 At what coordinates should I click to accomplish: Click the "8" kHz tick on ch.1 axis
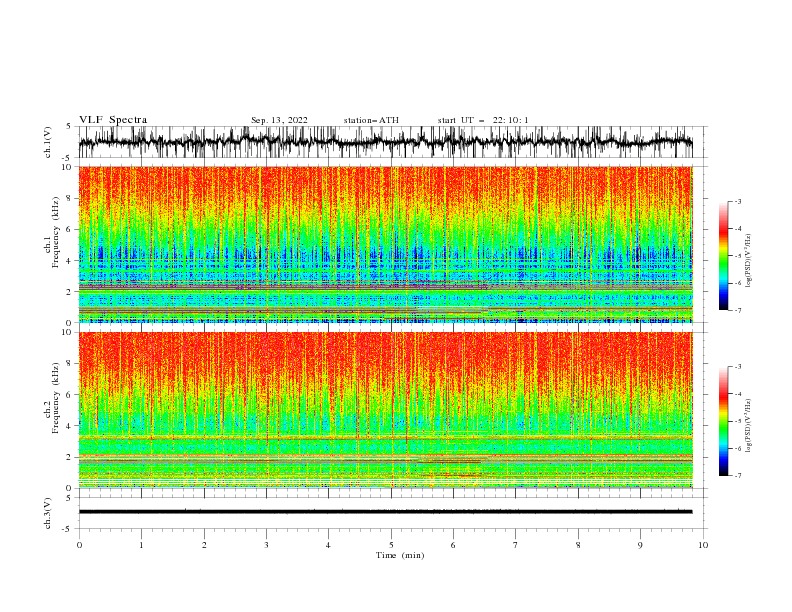70,198
